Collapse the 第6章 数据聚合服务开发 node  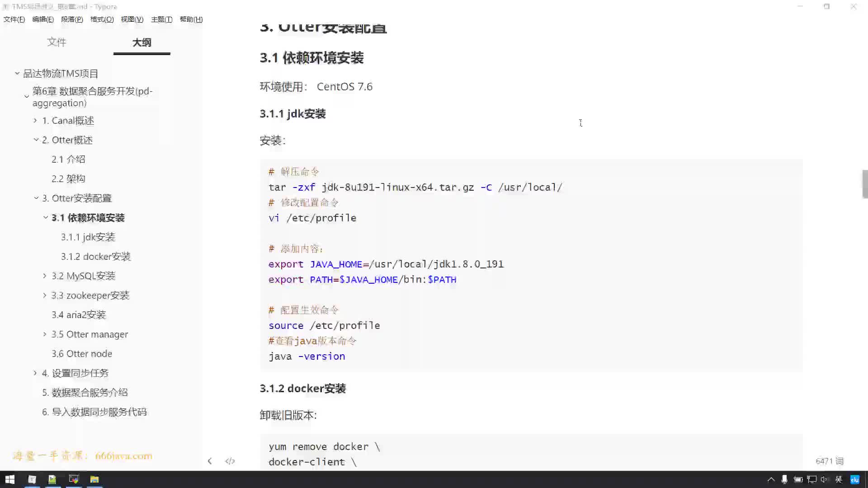point(27,96)
